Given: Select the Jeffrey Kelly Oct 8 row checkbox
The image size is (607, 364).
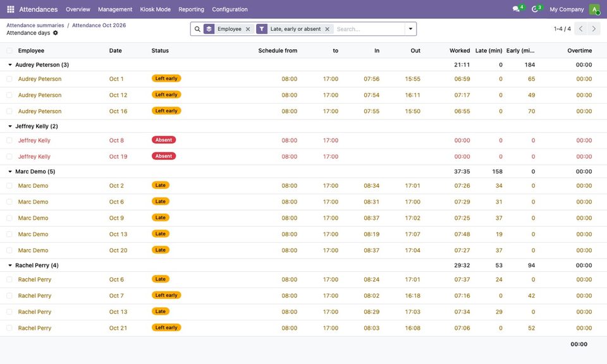Looking at the screenshot, I should (x=9, y=140).
